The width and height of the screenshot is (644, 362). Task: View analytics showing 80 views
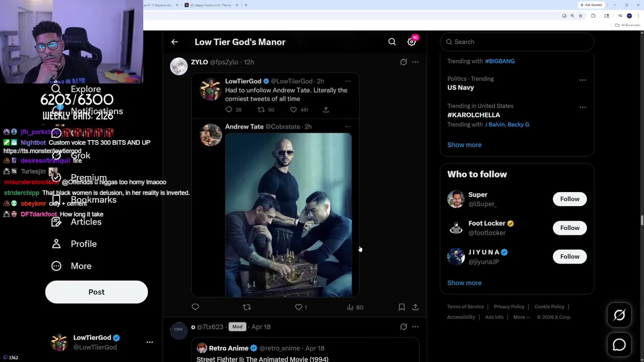click(355, 307)
